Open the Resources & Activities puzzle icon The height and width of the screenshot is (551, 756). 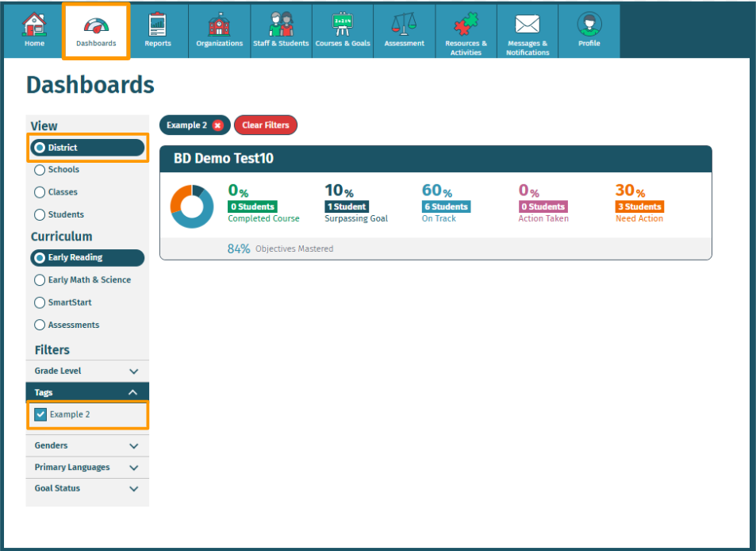[466, 24]
